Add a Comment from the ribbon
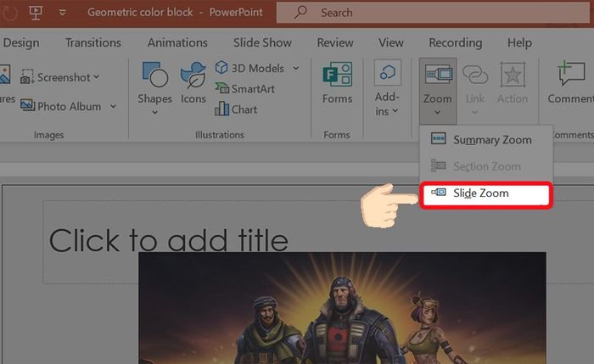Image resolution: width=594 pixels, height=364 pixels. click(570, 83)
